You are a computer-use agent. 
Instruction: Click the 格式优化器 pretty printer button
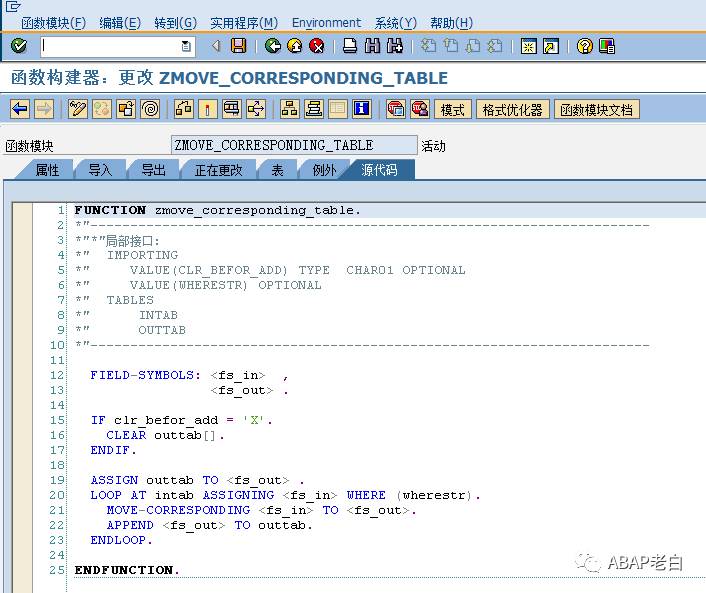pyautogui.click(x=512, y=109)
